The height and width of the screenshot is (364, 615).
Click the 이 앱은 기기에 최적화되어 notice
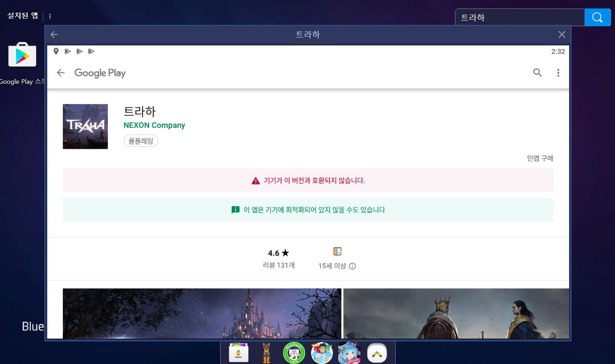pos(308,210)
